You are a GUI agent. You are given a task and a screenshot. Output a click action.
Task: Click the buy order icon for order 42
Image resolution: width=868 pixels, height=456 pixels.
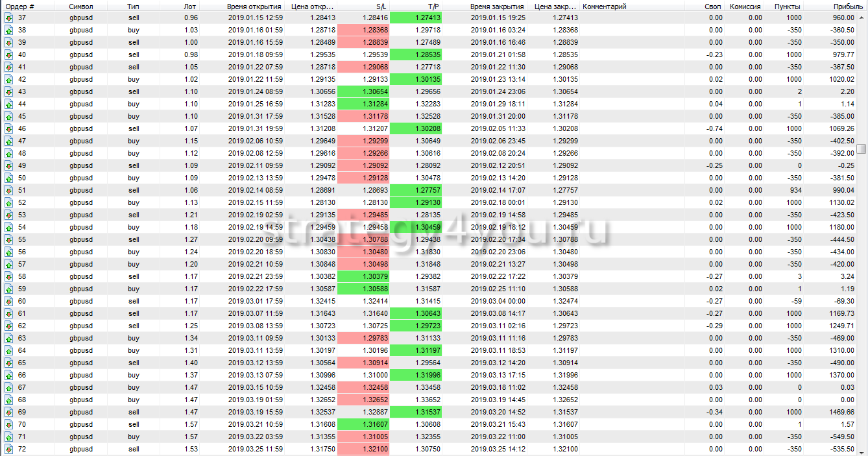[x=8, y=80]
